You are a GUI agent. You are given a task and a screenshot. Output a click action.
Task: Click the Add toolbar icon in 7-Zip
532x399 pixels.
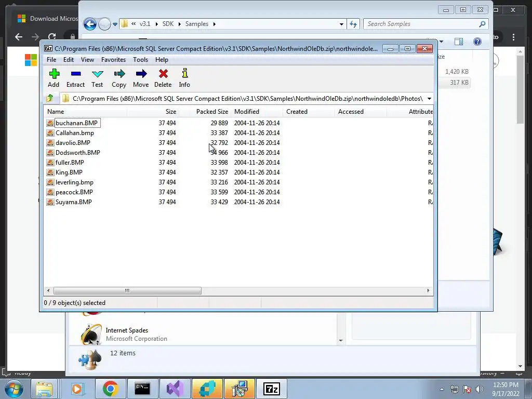click(x=54, y=78)
